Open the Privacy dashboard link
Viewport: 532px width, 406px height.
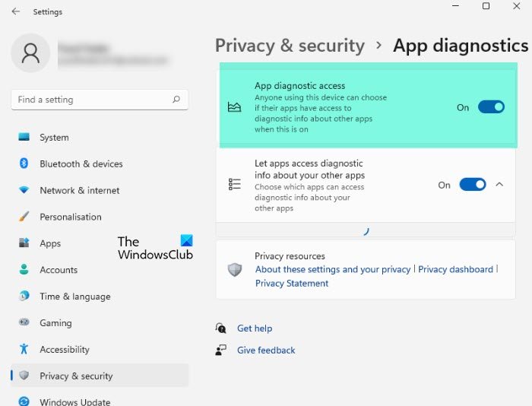(455, 269)
